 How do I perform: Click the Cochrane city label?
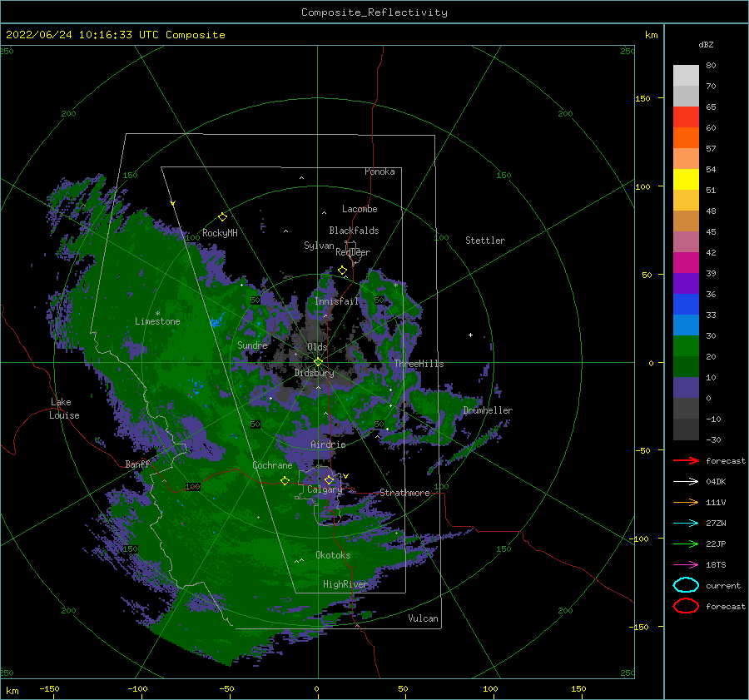tap(272, 465)
